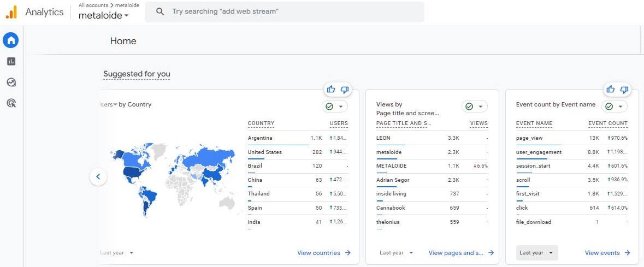Select the Cannabook page row
Image resolution: width=644 pixels, height=267 pixels.
[432, 208]
